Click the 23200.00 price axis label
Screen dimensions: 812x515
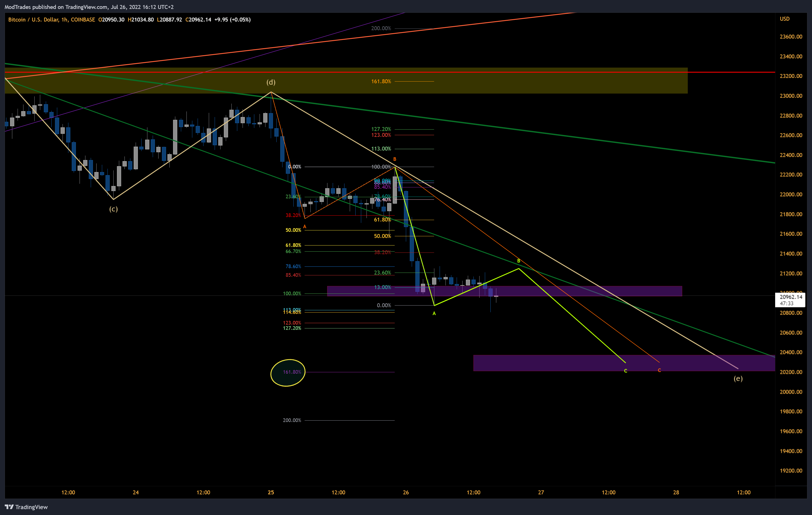(x=791, y=76)
